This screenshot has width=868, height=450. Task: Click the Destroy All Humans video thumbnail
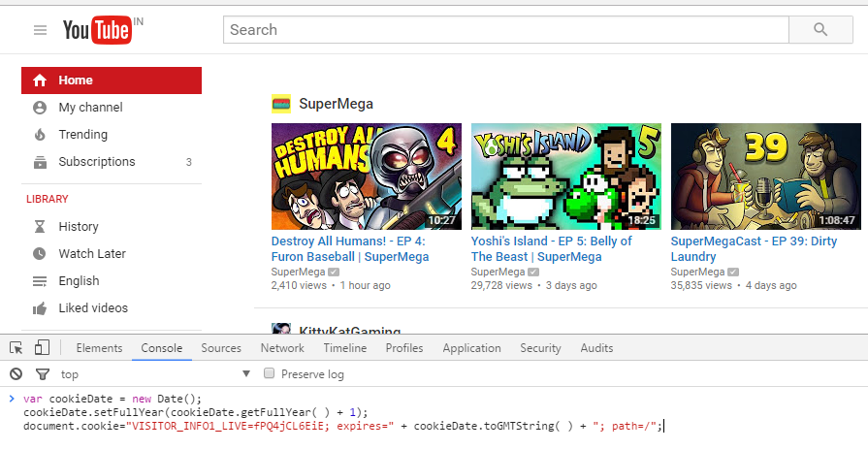point(367,177)
